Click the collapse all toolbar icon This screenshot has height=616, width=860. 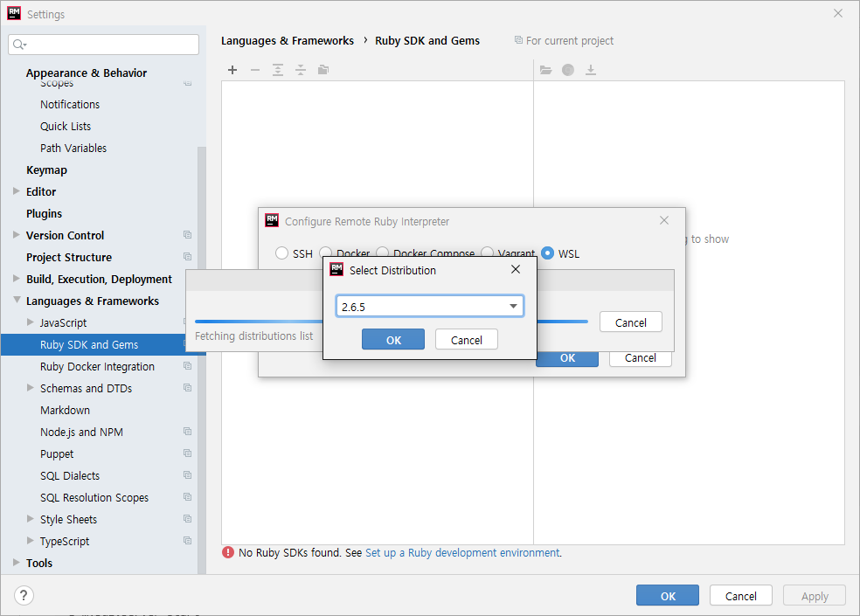[x=301, y=70]
